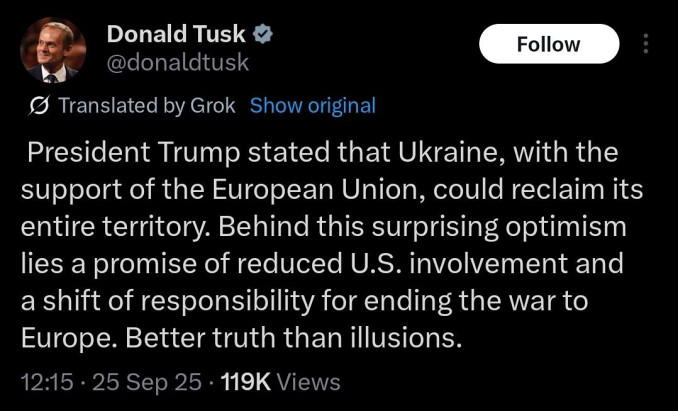Click the '25 Sep 25' post date

[x=142, y=381]
